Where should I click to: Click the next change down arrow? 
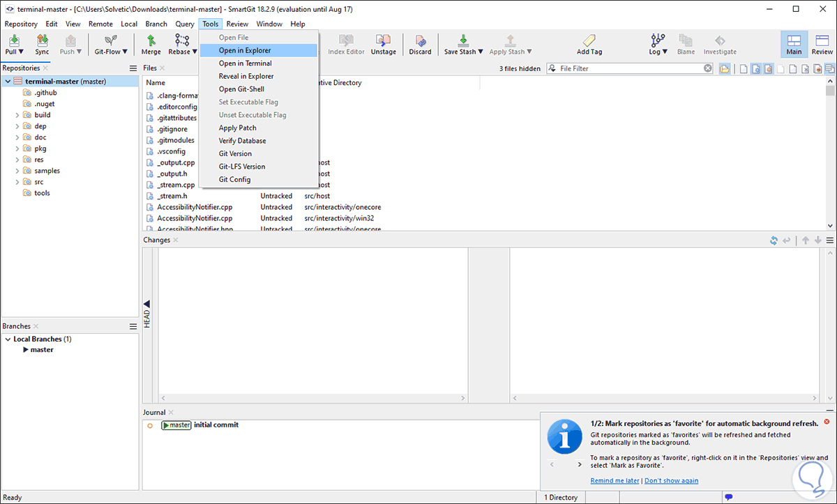click(x=817, y=240)
